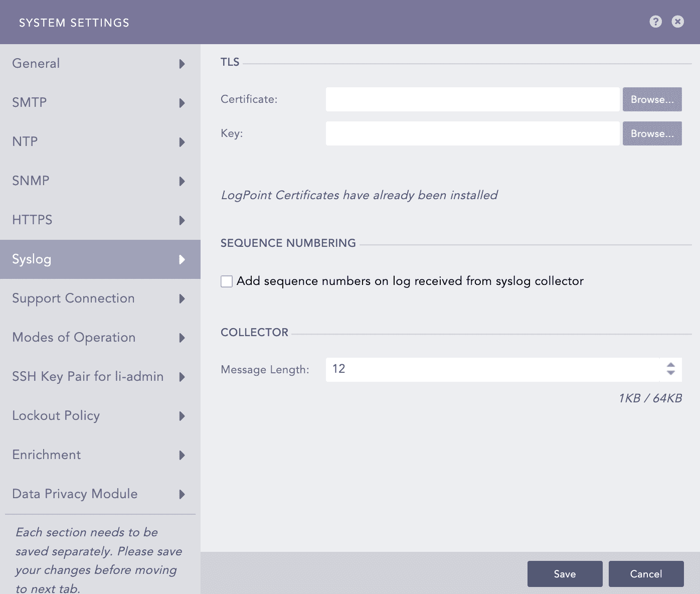700x594 pixels.
Task: Enable sequence numbers on syslog logs
Action: click(x=227, y=281)
